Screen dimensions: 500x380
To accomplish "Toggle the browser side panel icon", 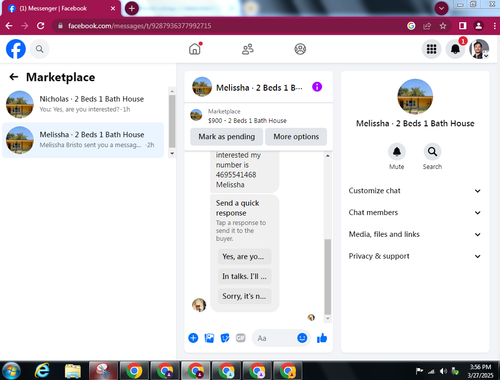I will [462, 26].
